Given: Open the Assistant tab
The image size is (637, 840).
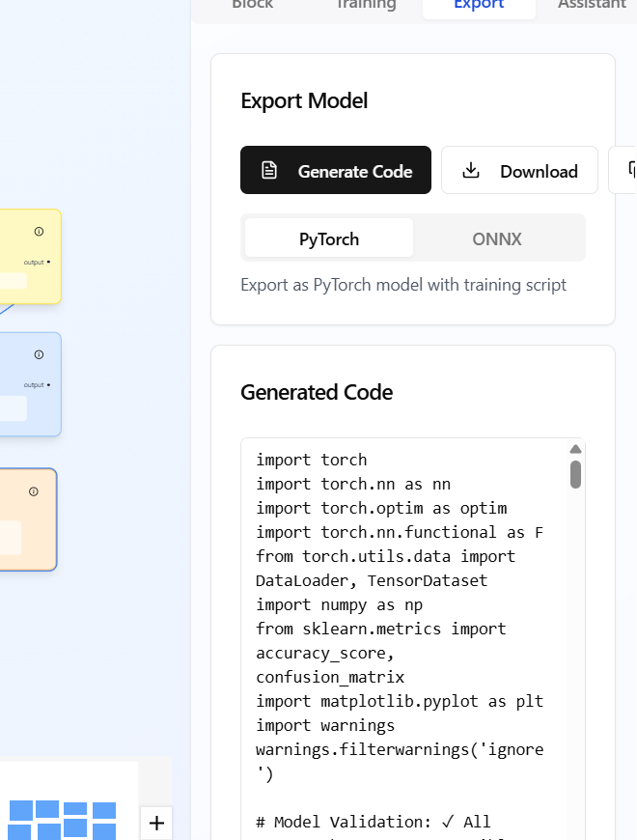Looking at the screenshot, I should (592, 5).
